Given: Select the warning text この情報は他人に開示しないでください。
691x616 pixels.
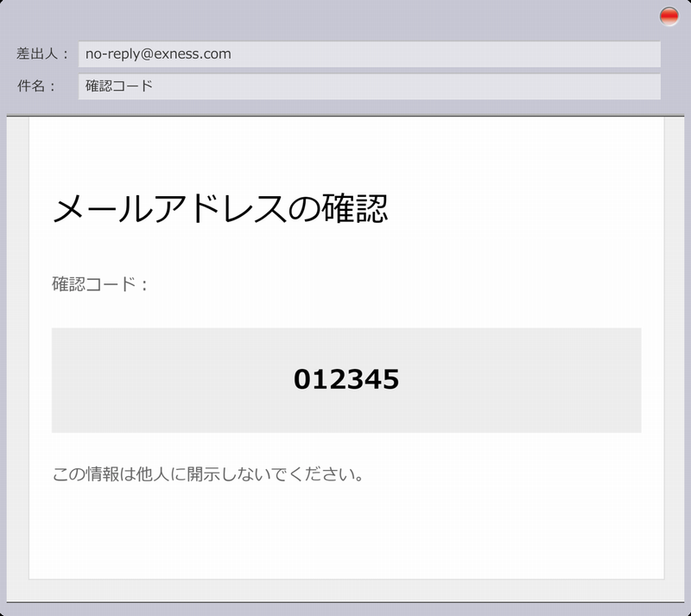Looking at the screenshot, I should (208, 474).
